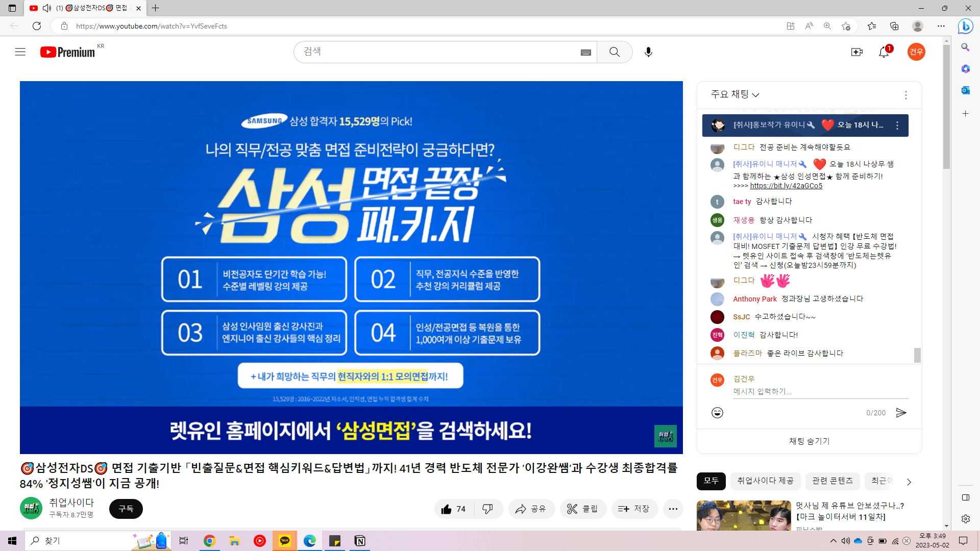Open the Create video camera icon
This screenshot has height=551, width=980.
coord(856,52)
